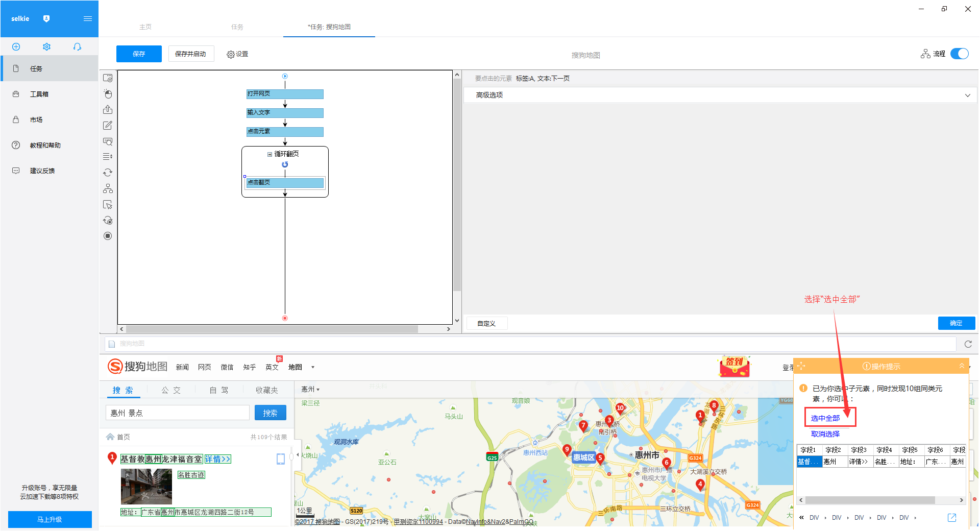Select the extract data tool icon
Viewport: 980px width, 531px height.
(108, 110)
